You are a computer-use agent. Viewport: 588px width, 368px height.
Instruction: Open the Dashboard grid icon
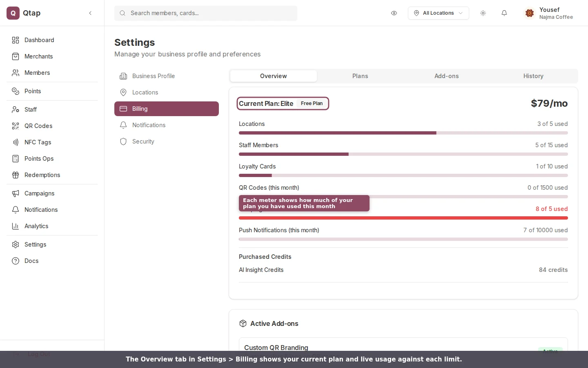16,40
